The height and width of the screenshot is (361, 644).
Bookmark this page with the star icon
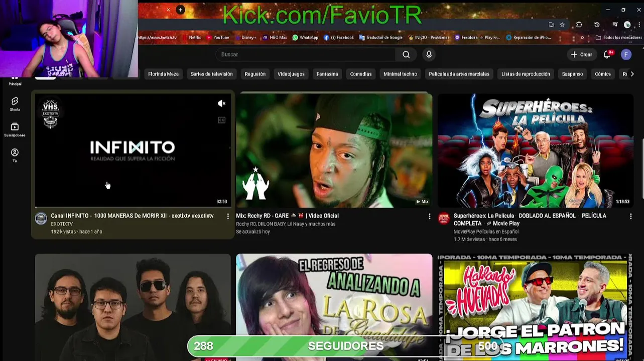[562, 25]
